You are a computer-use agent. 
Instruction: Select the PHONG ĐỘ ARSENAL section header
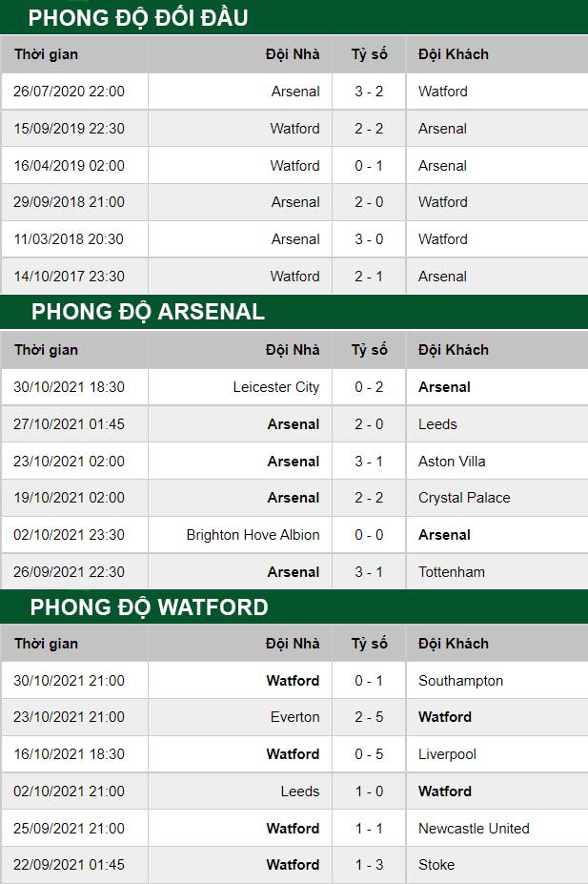tap(148, 312)
